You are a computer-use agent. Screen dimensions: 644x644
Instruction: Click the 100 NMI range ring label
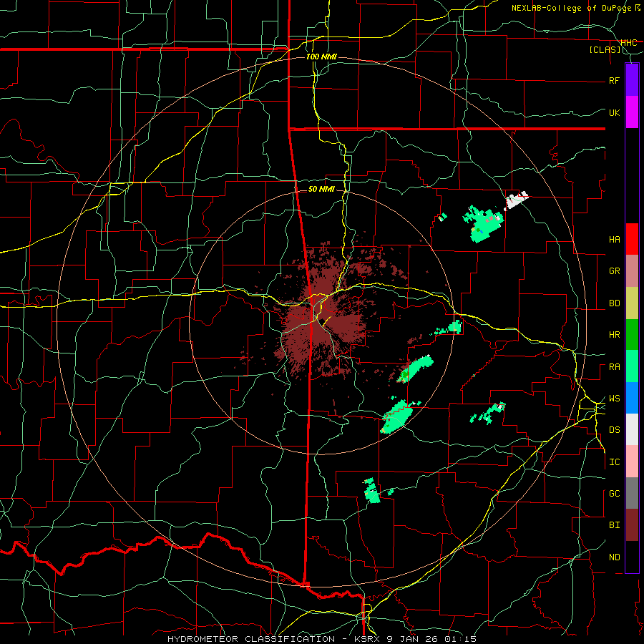pyautogui.click(x=321, y=57)
